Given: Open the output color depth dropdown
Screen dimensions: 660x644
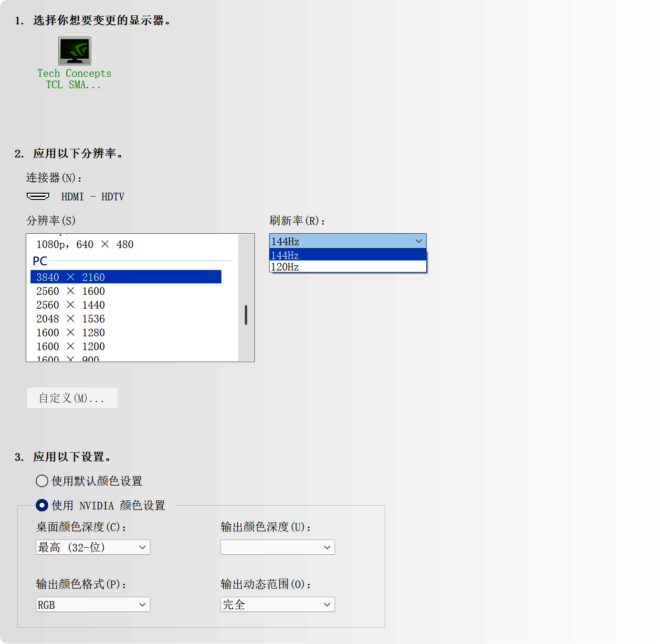Looking at the screenshot, I should pyautogui.click(x=278, y=547).
